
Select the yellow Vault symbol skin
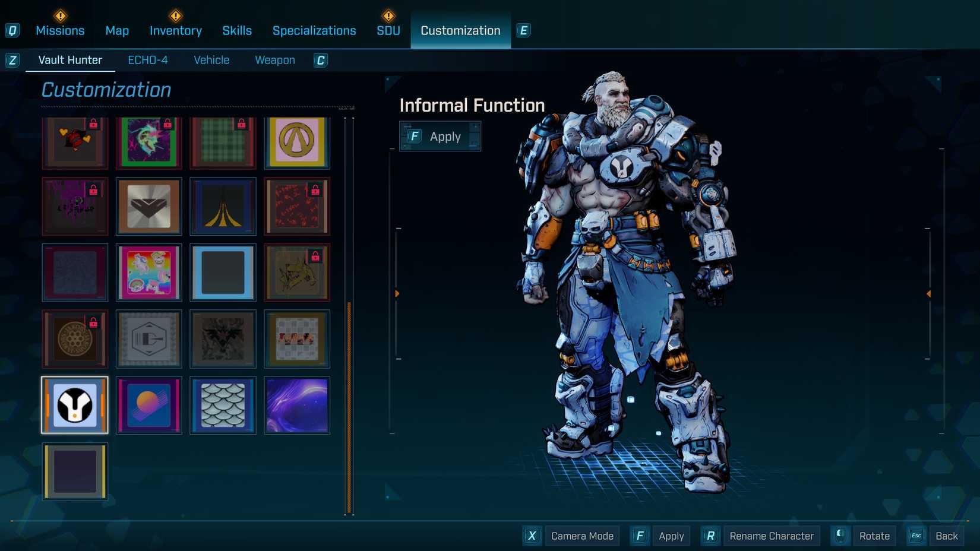[x=297, y=142]
